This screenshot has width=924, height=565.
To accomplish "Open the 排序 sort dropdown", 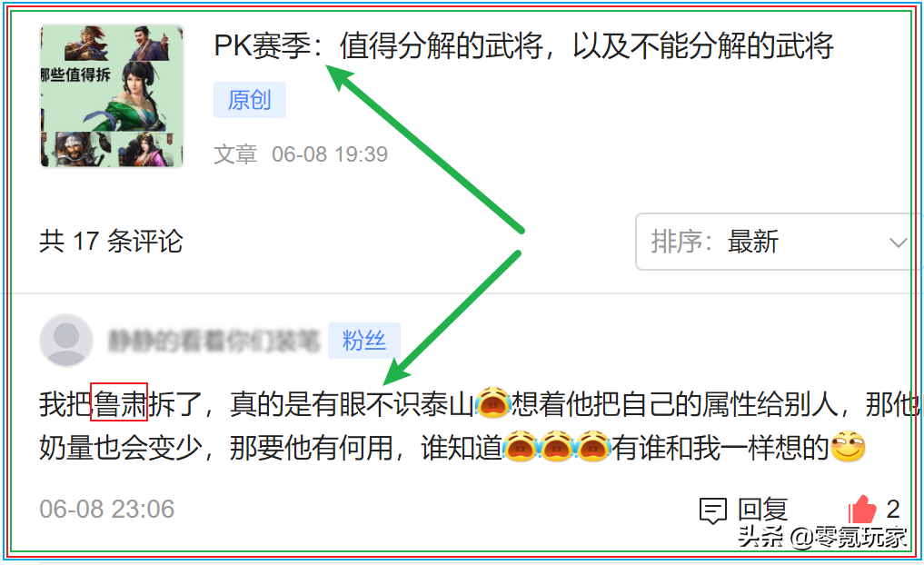I will coord(779,242).
